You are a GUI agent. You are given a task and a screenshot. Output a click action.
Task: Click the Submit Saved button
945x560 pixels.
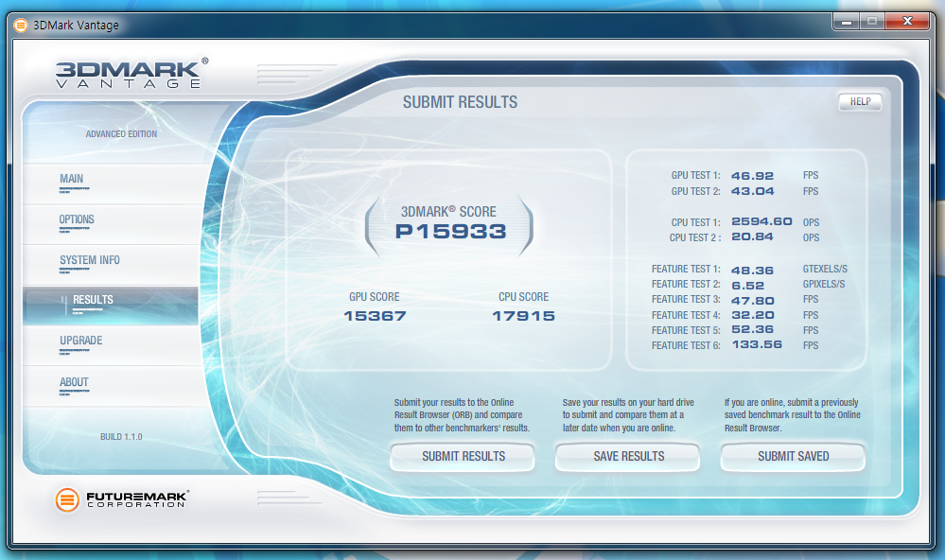[x=793, y=456]
